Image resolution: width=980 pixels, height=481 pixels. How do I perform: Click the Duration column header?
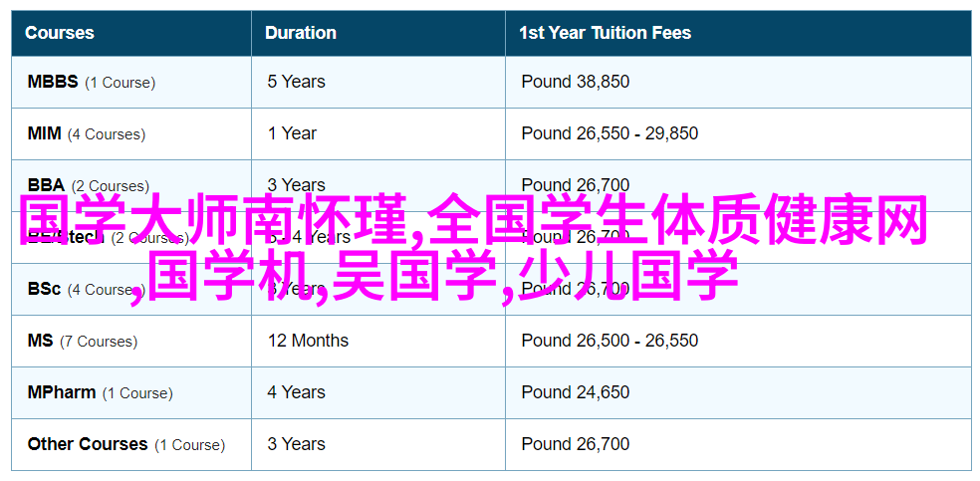coord(301,33)
